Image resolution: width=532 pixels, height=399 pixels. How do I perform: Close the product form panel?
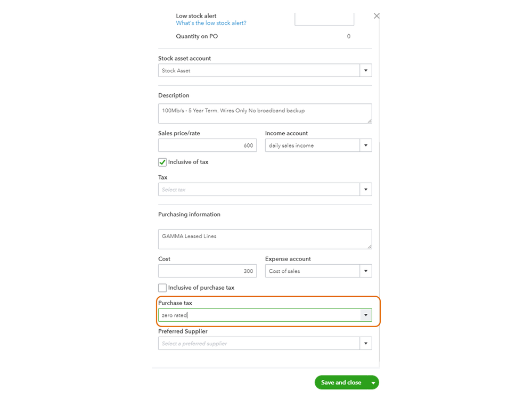tap(377, 16)
